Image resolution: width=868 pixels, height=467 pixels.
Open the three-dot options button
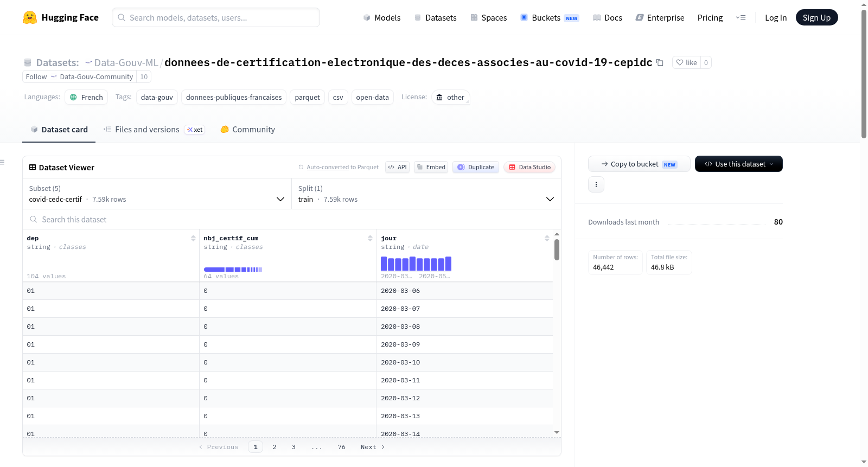point(596,184)
